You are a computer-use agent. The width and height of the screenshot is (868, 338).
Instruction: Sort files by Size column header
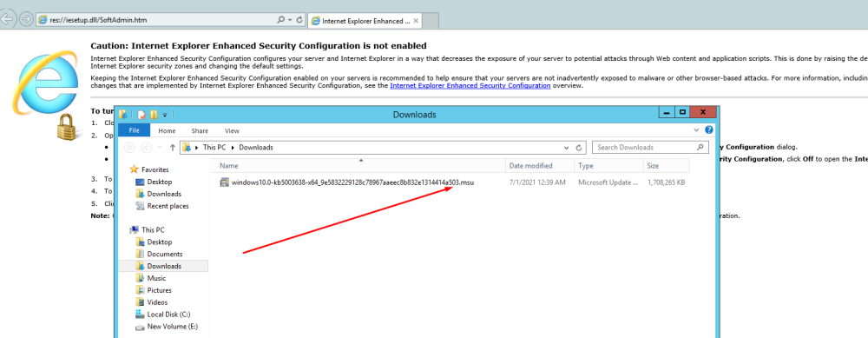pyautogui.click(x=666, y=166)
